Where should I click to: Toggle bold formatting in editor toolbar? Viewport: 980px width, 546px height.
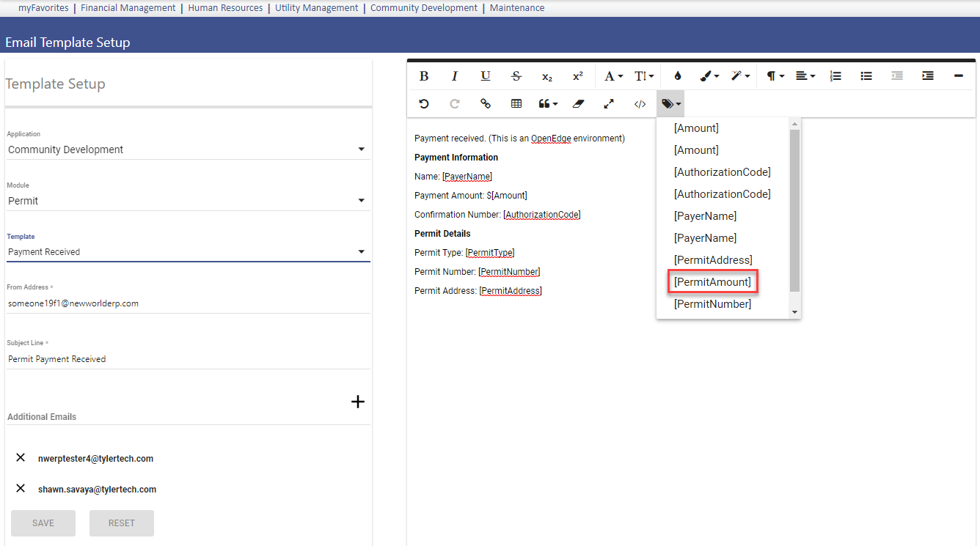pyautogui.click(x=424, y=76)
